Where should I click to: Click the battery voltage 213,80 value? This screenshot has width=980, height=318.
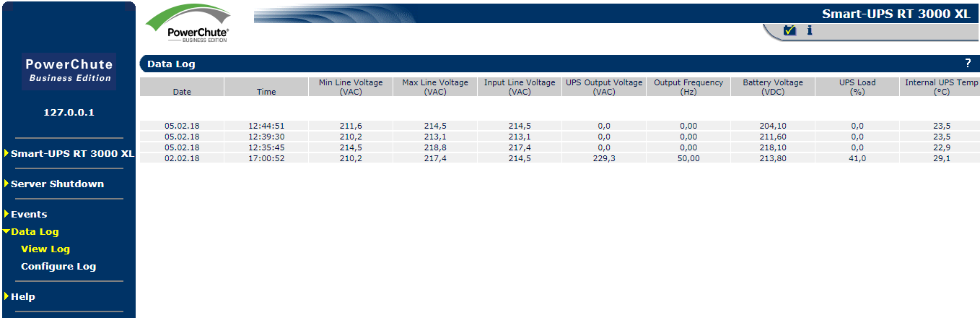tap(773, 158)
